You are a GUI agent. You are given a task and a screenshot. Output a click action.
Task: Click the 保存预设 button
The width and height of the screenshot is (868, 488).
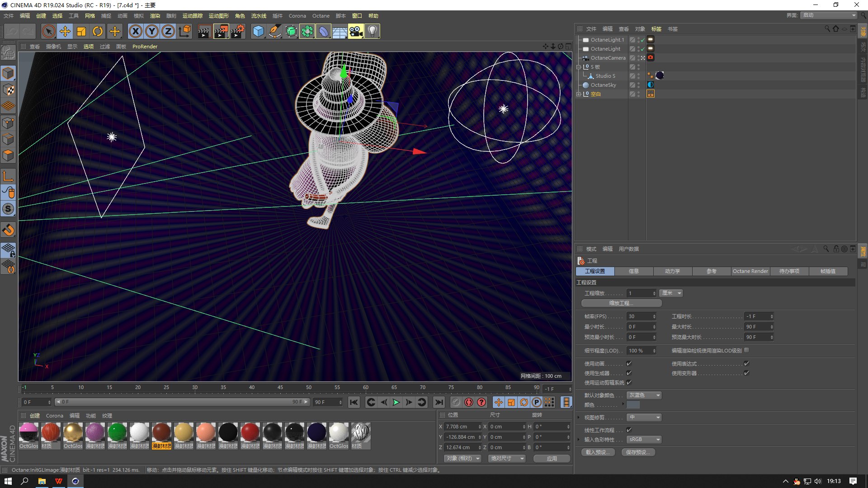click(x=638, y=452)
